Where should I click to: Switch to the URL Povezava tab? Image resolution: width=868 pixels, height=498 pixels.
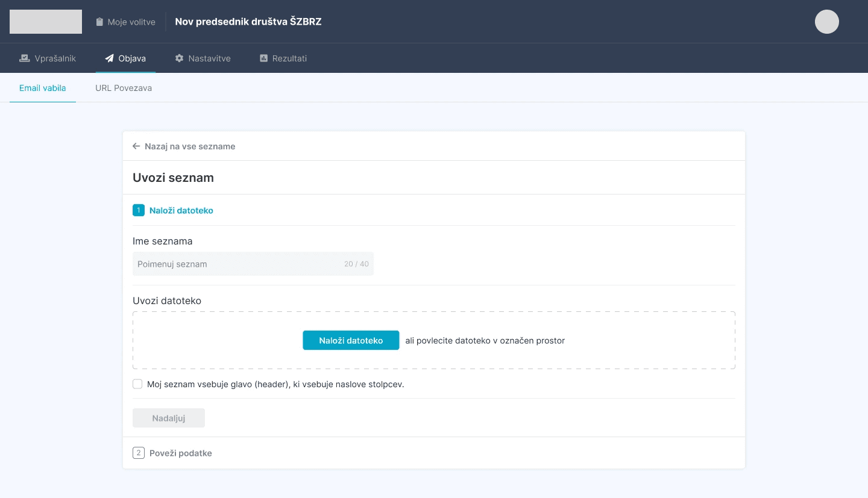click(124, 88)
